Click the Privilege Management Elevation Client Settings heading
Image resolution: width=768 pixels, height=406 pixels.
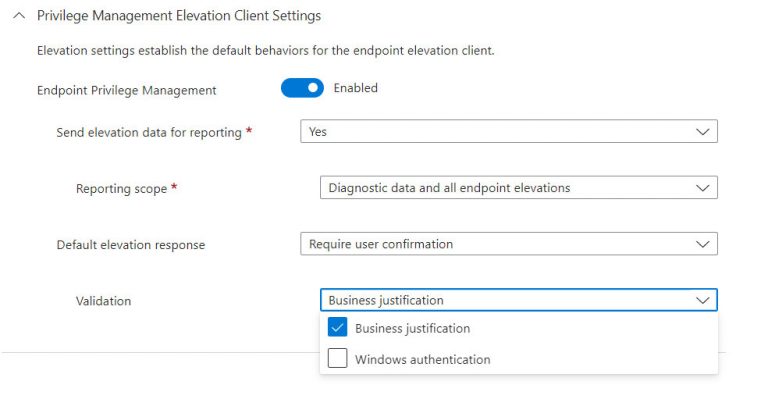pyautogui.click(x=178, y=17)
